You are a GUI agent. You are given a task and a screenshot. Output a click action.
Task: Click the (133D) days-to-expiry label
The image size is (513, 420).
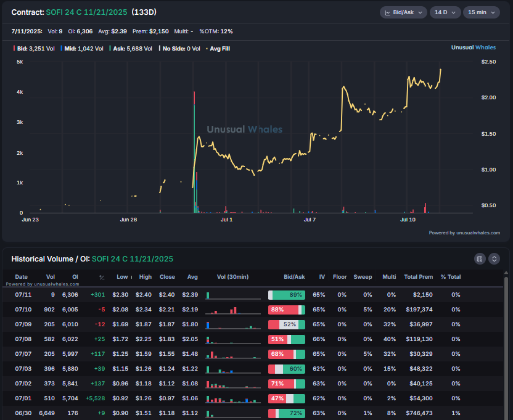click(144, 12)
